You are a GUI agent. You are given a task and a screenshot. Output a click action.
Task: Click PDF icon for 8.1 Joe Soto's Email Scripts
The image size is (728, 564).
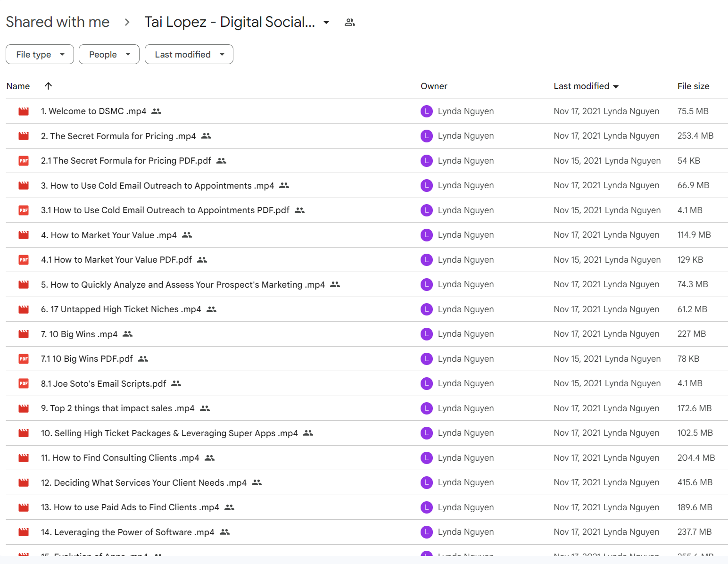click(x=24, y=383)
